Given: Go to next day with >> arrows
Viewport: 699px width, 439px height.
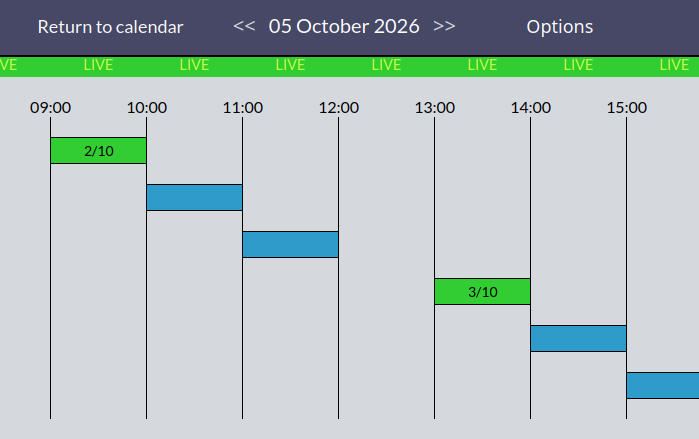Looking at the screenshot, I should [444, 26].
